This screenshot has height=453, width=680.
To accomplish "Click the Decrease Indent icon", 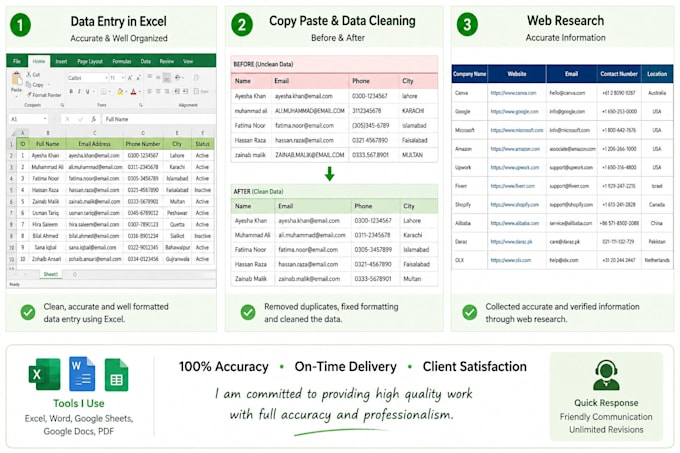I will tap(177, 91).
